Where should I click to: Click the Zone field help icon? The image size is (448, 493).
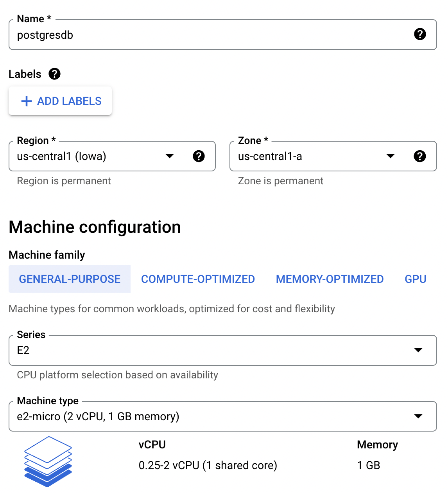pyautogui.click(x=420, y=156)
